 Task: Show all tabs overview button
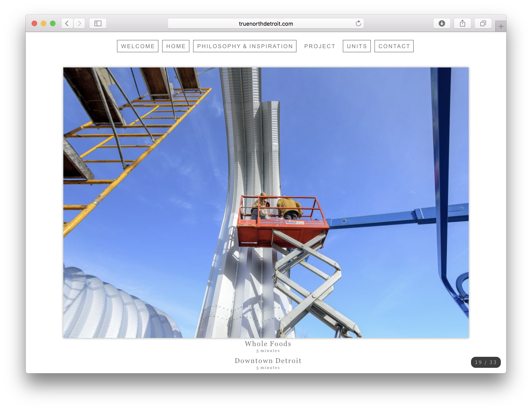[483, 23]
